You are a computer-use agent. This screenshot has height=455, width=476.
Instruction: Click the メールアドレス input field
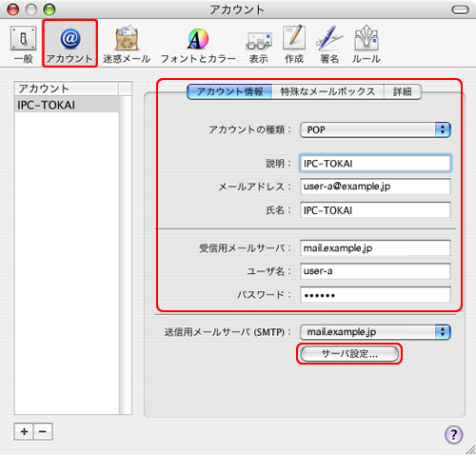(375, 187)
